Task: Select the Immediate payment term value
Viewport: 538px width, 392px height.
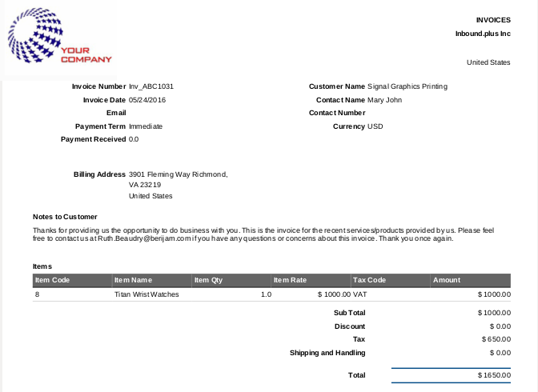Action: click(146, 126)
